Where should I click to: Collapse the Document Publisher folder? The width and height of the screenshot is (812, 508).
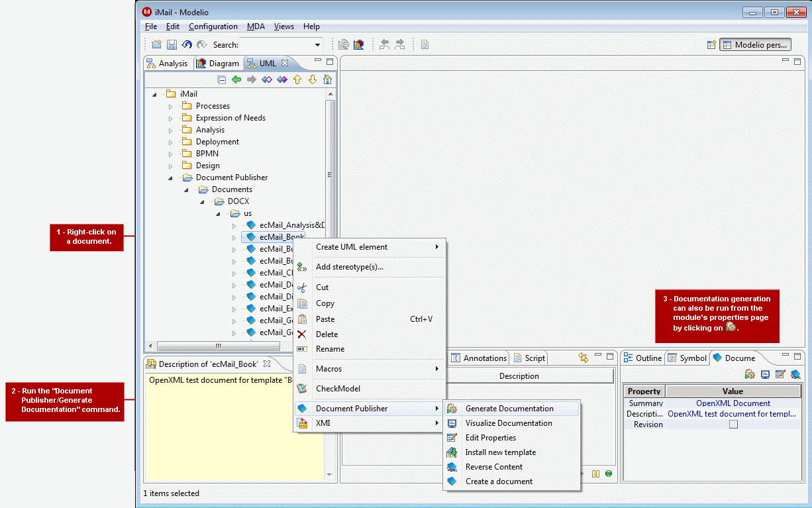pos(170,178)
